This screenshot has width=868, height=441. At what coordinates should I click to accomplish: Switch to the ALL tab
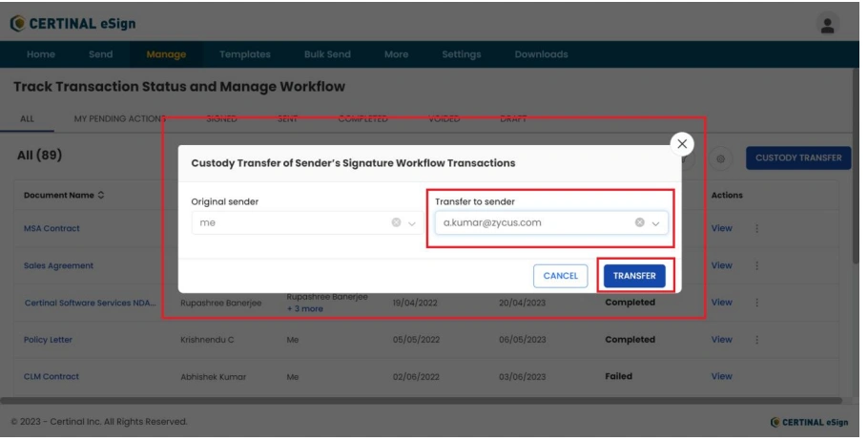[x=27, y=118]
